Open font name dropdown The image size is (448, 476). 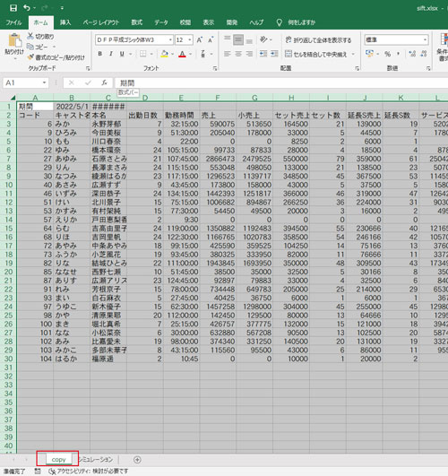click(170, 40)
